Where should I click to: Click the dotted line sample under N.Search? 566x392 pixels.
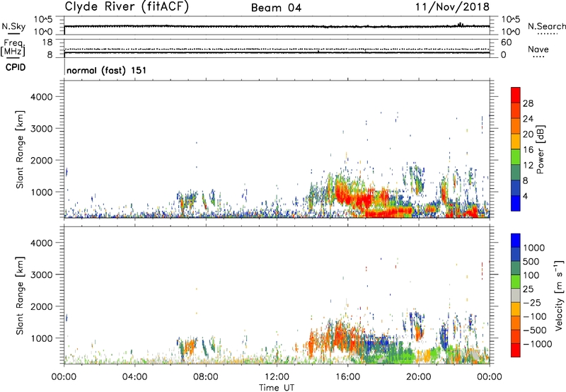click(x=548, y=34)
